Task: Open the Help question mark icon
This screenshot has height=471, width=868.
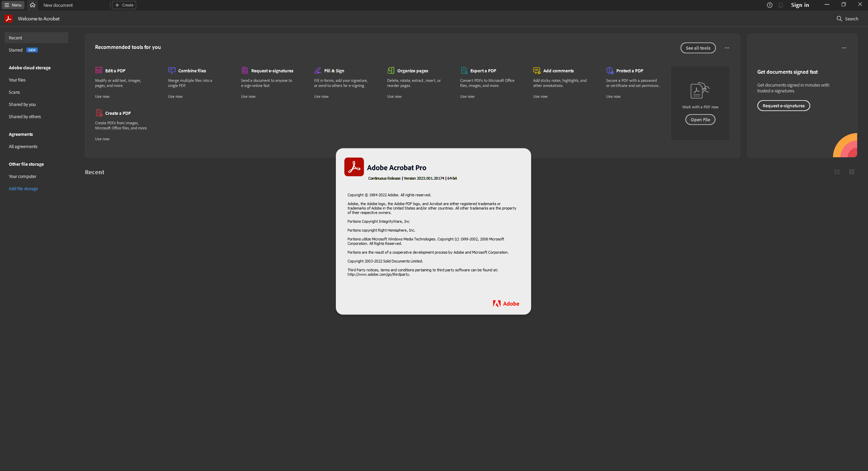Action: coord(770,5)
